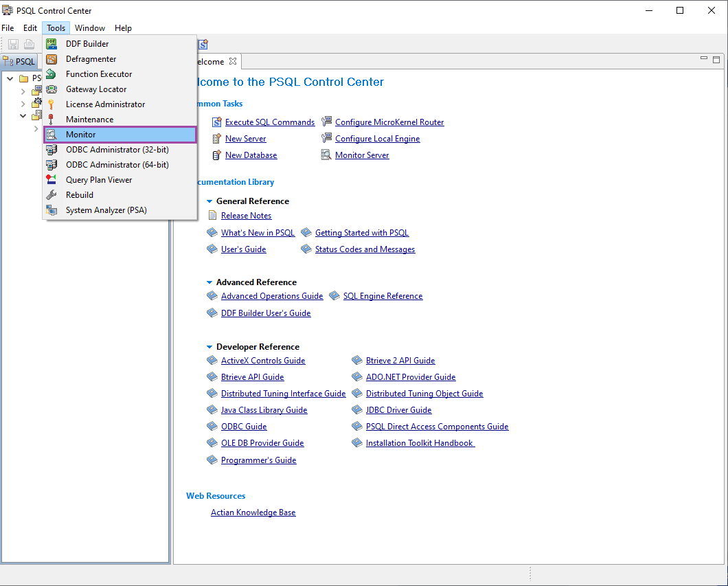Click the PSQL Control Center title bar icon
The height and width of the screenshot is (586, 728).
(8, 10)
